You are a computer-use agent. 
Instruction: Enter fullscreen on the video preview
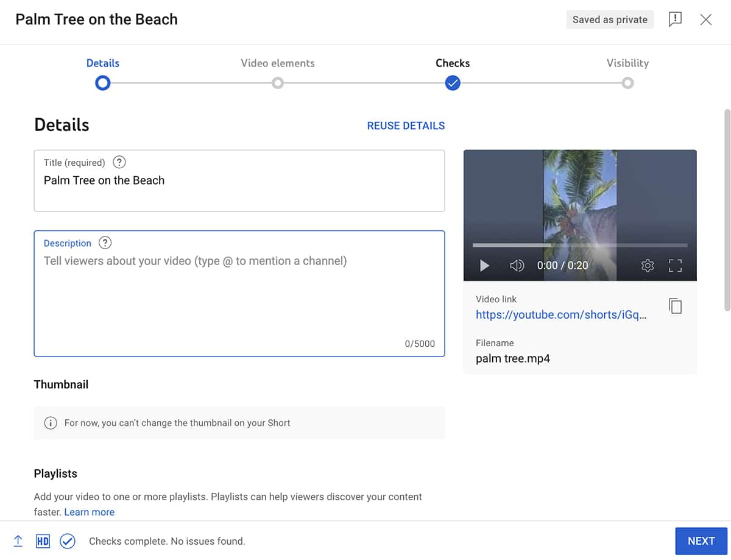click(x=675, y=265)
